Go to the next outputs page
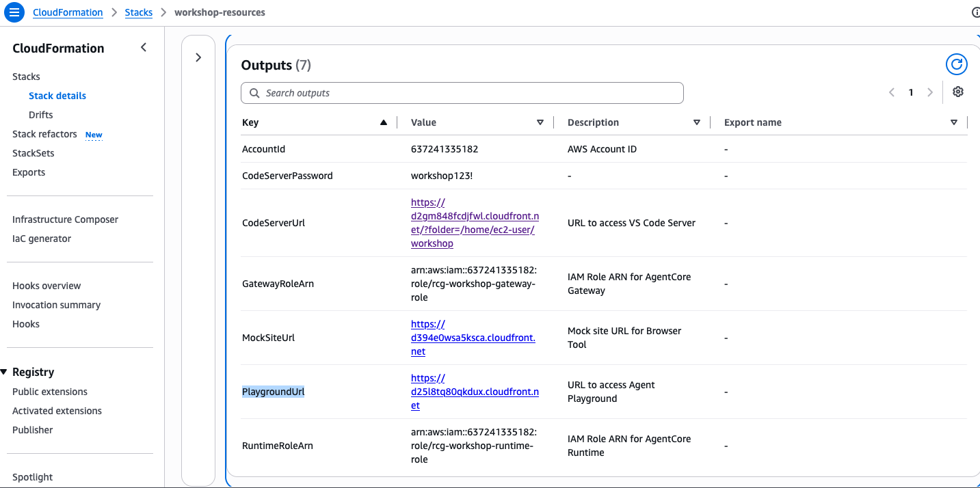This screenshot has width=980, height=488. coord(929,92)
